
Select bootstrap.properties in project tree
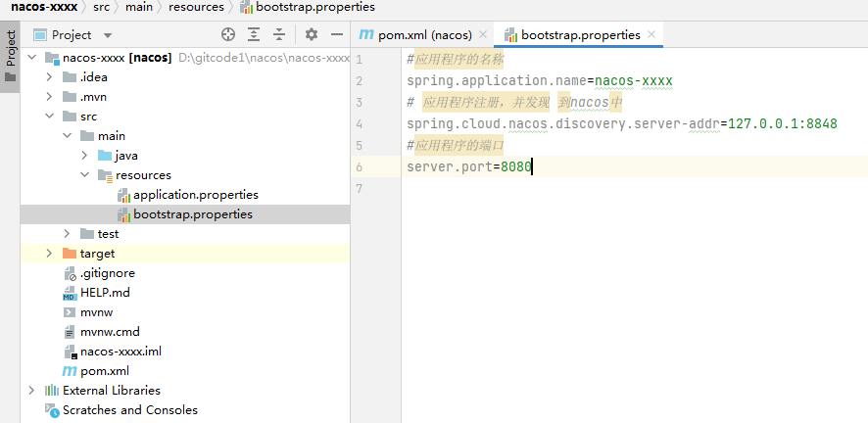193,214
